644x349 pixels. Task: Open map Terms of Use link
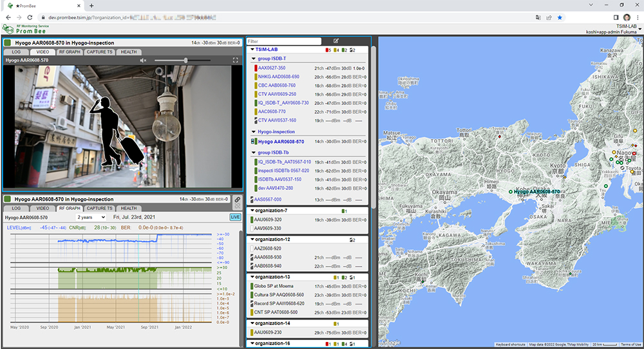point(631,344)
